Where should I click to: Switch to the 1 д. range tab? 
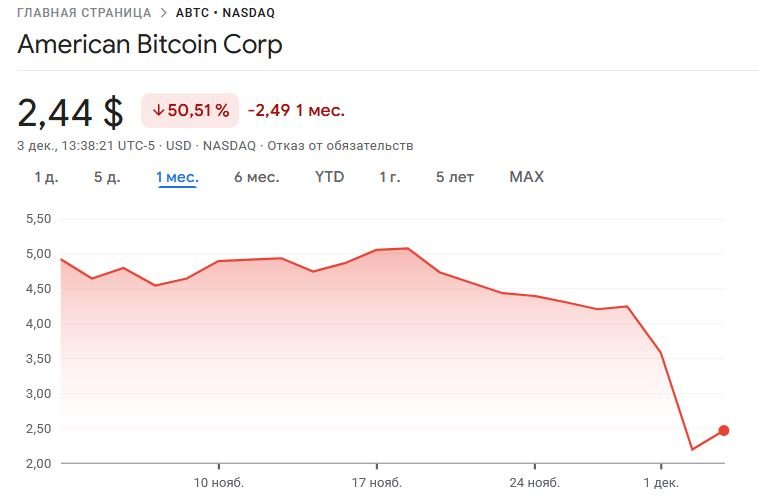click(x=46, y=177)
